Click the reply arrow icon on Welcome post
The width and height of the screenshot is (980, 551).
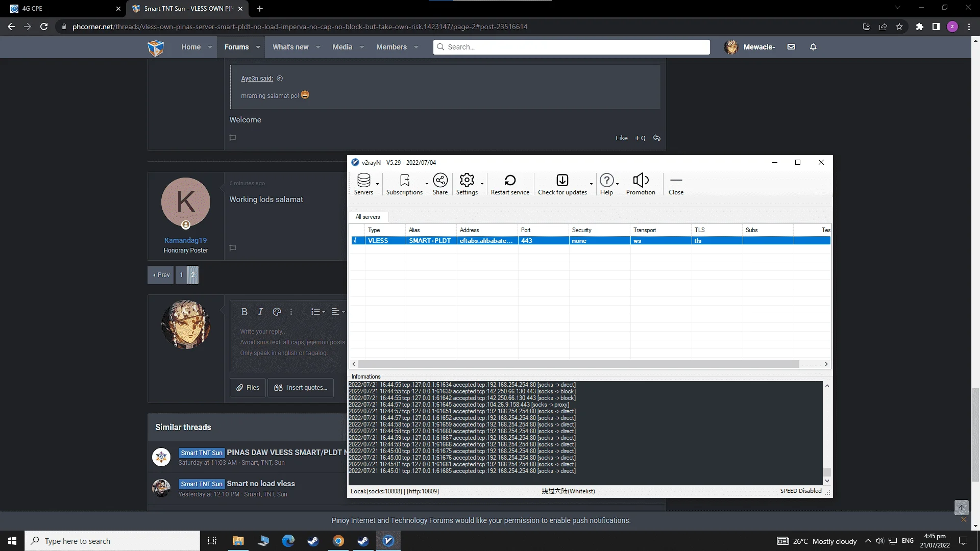656,138
